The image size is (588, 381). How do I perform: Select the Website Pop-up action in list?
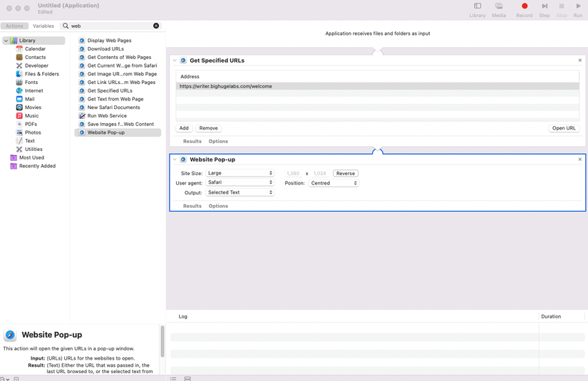[118, 132]
